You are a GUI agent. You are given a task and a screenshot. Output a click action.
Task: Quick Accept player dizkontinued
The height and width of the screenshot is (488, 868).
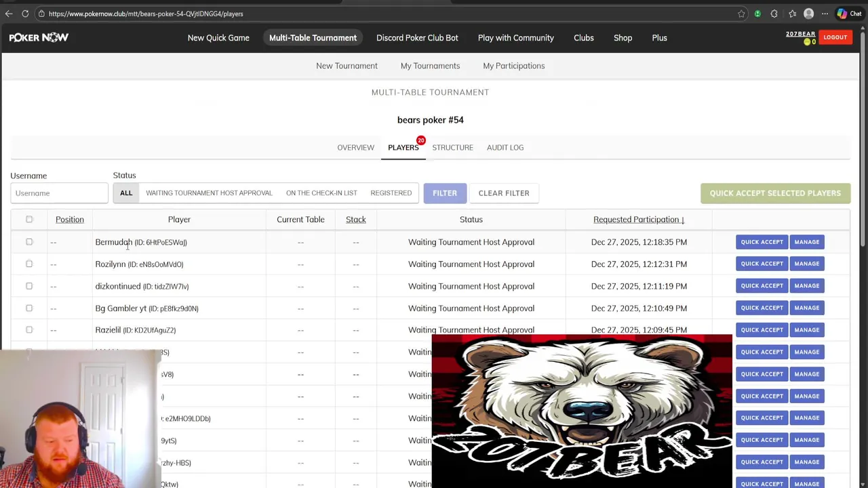762,286
